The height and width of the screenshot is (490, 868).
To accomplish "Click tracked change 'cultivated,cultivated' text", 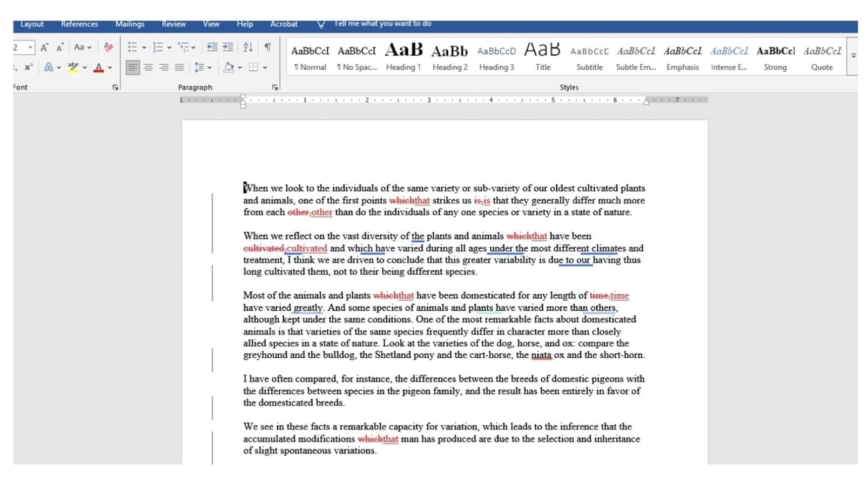I will pyautogui.click(x=285, y=248).
